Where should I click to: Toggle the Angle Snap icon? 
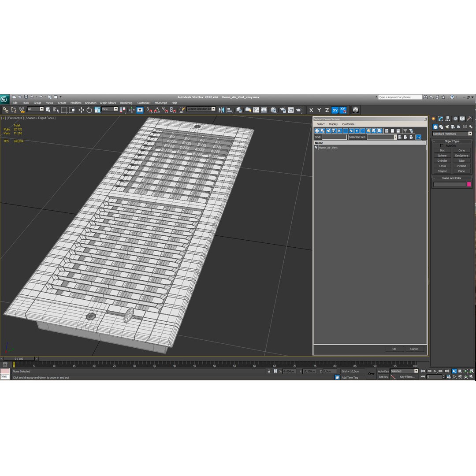157,110
